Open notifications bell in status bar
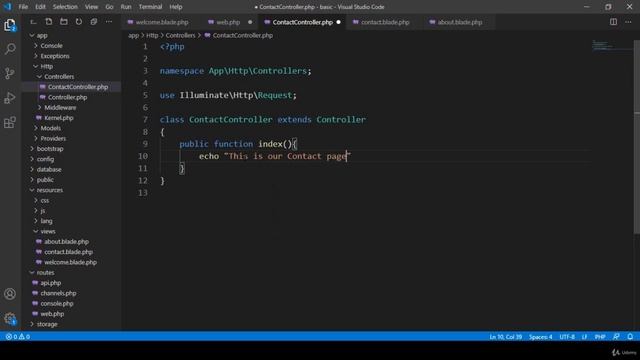 [630, 337]
